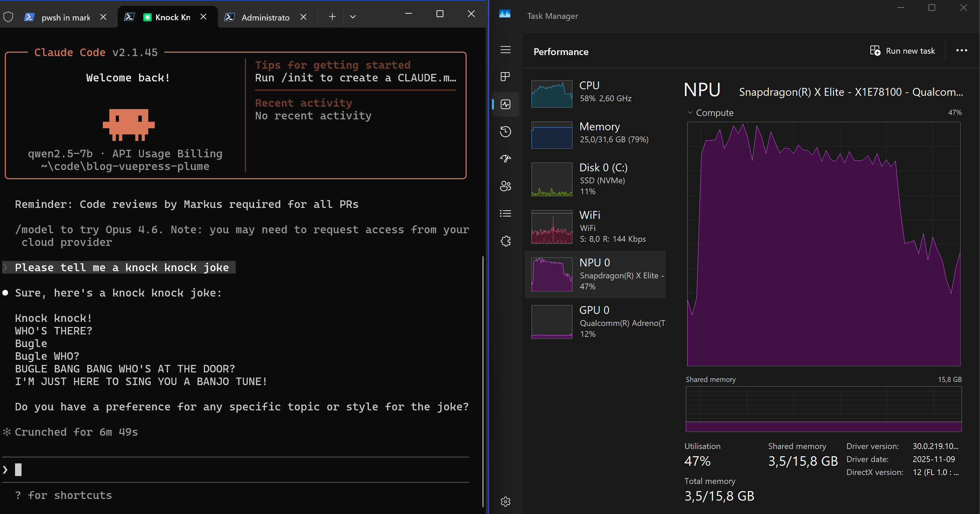Open the new tab dropdown chevron in Terminal
This screenshot has height=514, width=980.
pyautogui.click(x=353, y=17)
